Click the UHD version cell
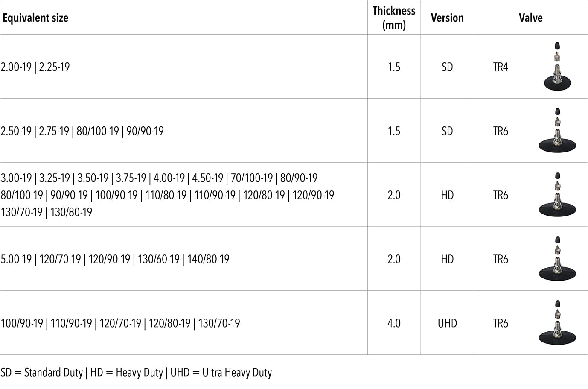 click(x=447, y=323)
